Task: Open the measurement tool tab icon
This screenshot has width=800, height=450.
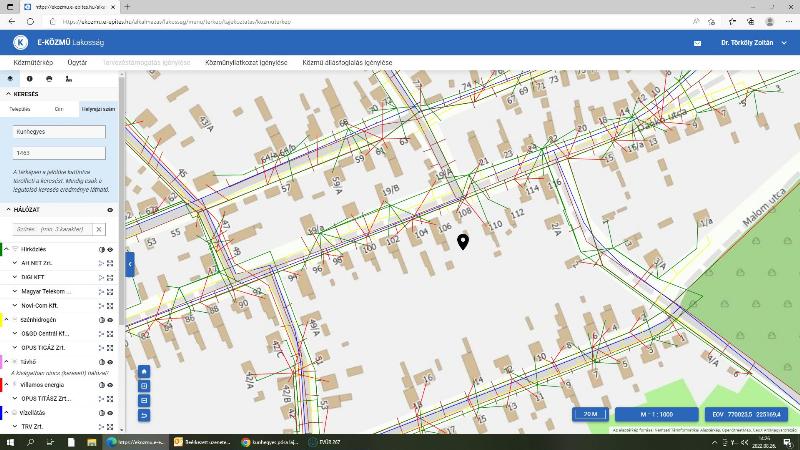Action: tap(68, 79)
